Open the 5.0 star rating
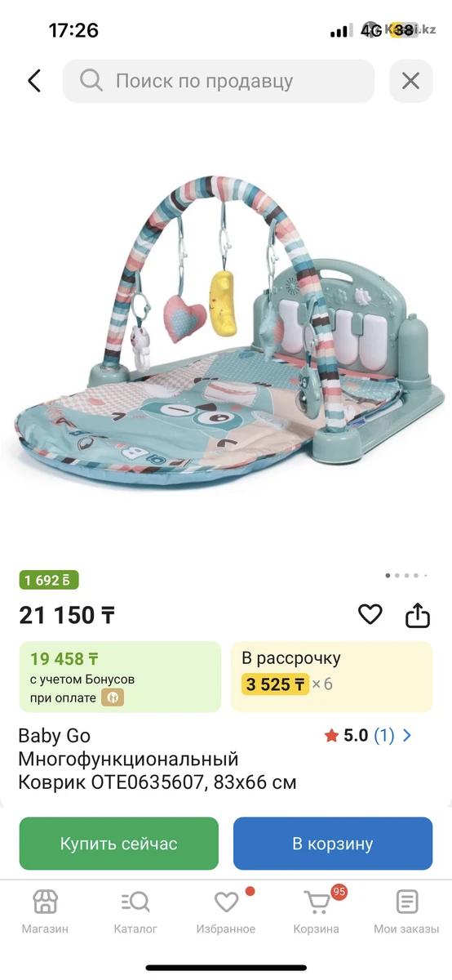The image size is (452, 980). [347, 735]
